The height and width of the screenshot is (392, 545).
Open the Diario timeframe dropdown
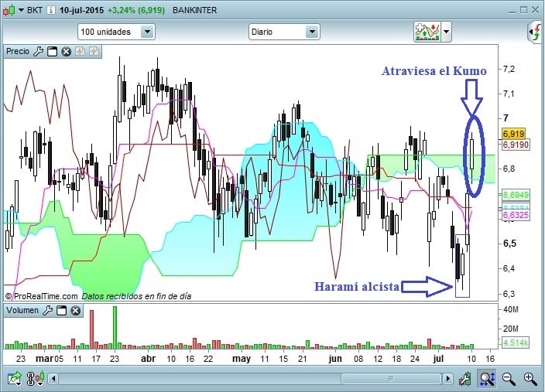tap(284, 32)
